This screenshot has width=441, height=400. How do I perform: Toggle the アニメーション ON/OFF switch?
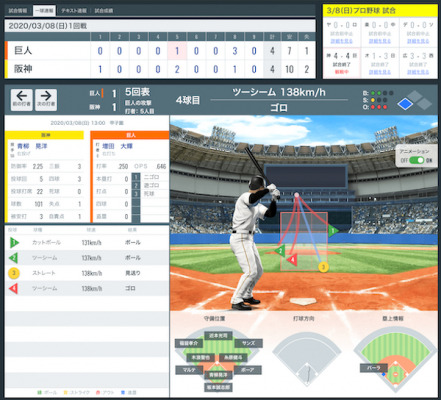click(416, 160)
